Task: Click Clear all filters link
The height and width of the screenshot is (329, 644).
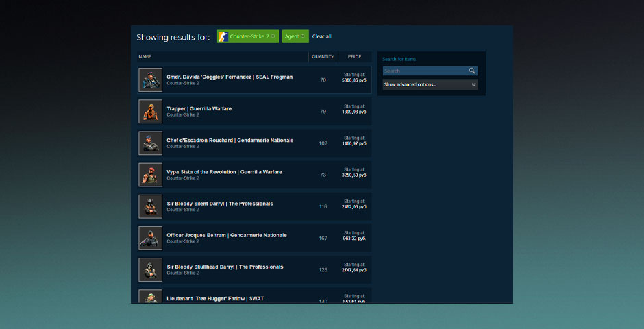Action: tap(321, 36)
